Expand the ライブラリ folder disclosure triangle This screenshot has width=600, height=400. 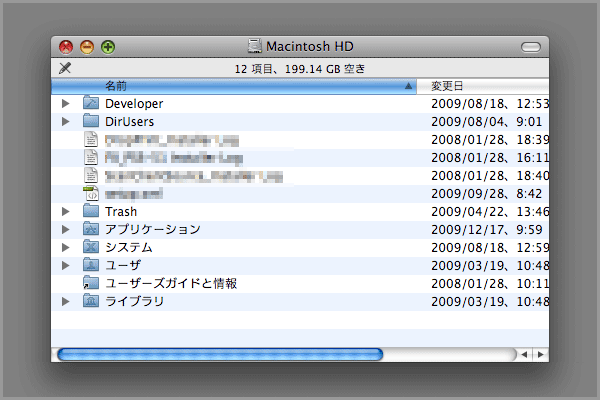pyautogui.click(x=65, y=301)
